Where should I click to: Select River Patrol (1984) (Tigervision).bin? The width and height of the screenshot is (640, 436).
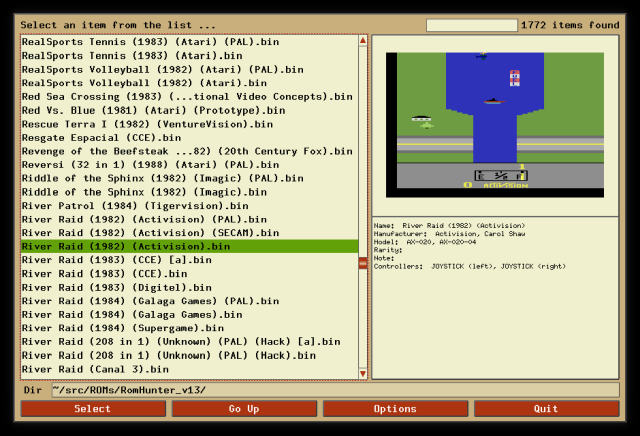click(x=189, y=205)
